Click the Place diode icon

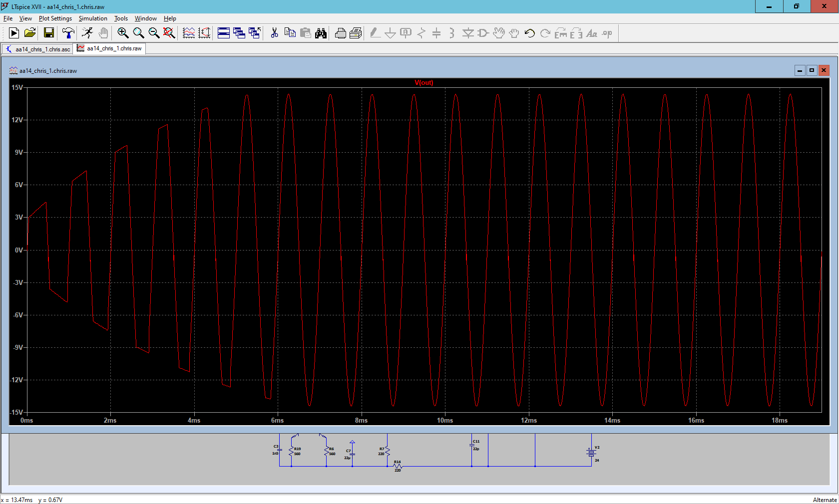pos(468,33)
